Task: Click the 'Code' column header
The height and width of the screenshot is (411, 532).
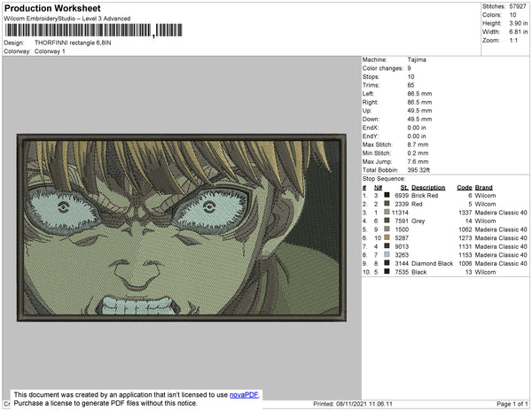Action: (465, 188)
